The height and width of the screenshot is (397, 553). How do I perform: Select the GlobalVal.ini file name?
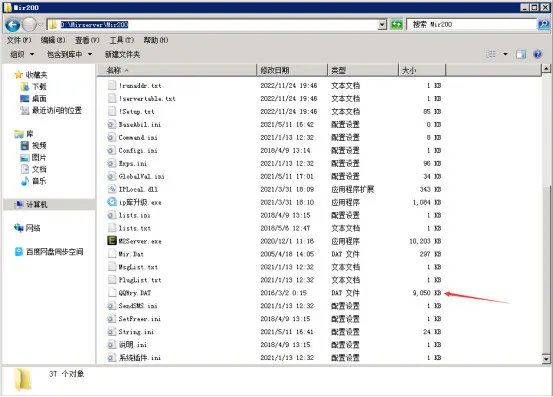[141, 176]
